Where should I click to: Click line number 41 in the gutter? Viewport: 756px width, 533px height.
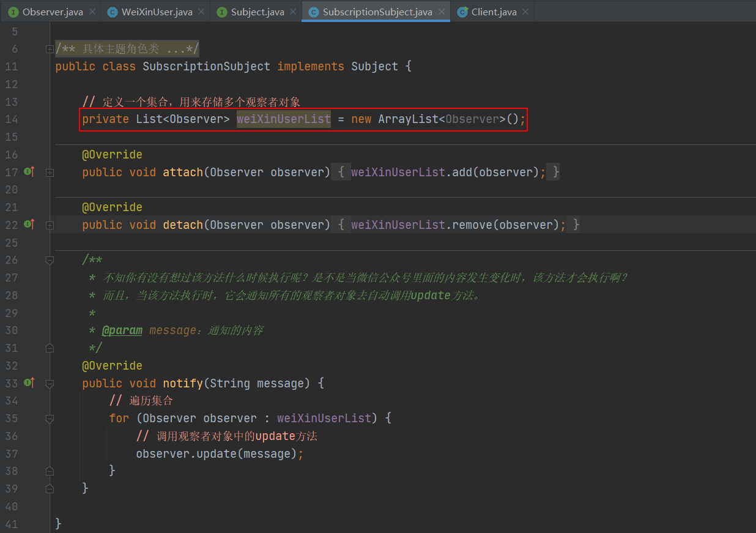(x=11, y=524)
